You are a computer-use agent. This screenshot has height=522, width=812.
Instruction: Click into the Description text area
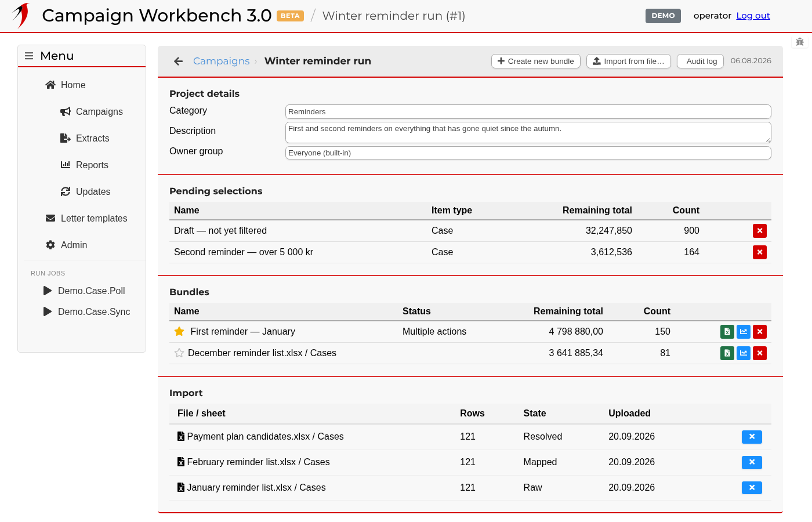(528, 132)
